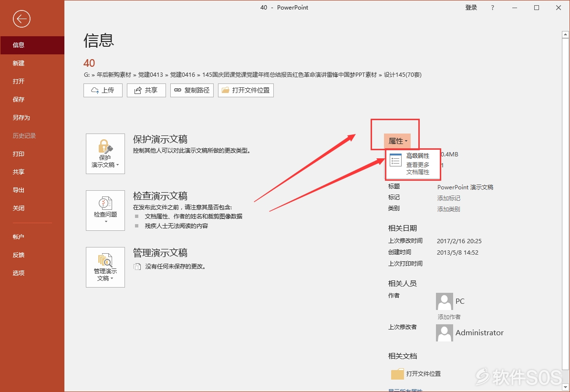Expand the 管理演示文稿 dropdown button
The image size is (570, 392).
tap(105, 267)
